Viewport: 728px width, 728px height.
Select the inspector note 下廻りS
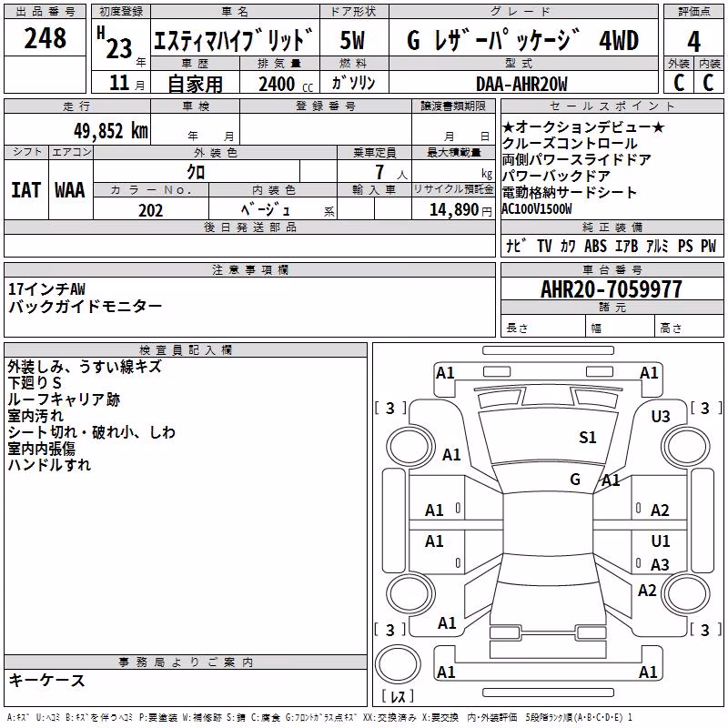coord(35,383)
